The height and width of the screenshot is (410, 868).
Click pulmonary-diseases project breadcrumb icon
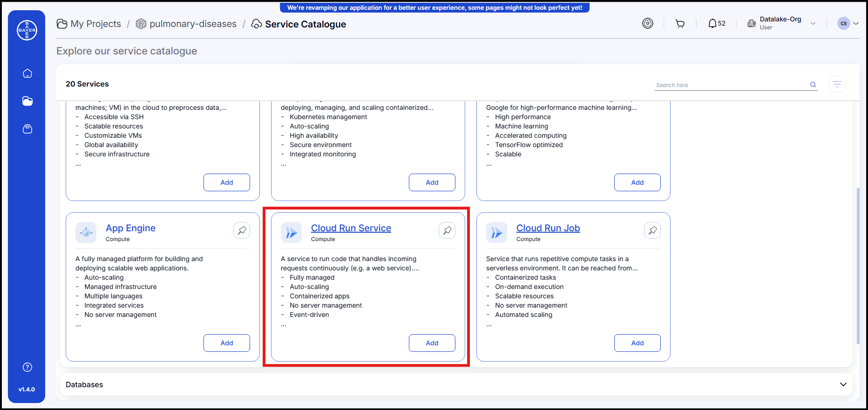[141, 24]
